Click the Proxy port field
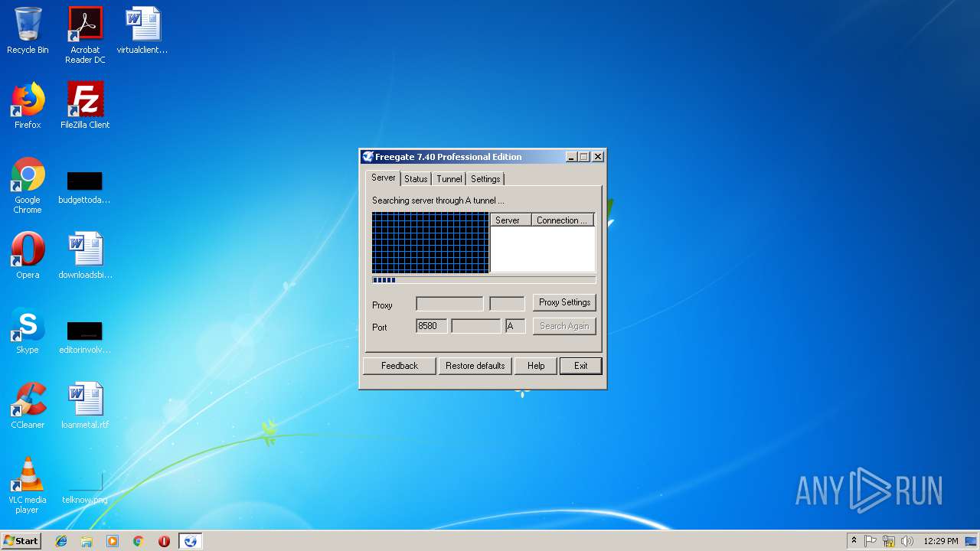The image size is (980, 551). (507, 304)
